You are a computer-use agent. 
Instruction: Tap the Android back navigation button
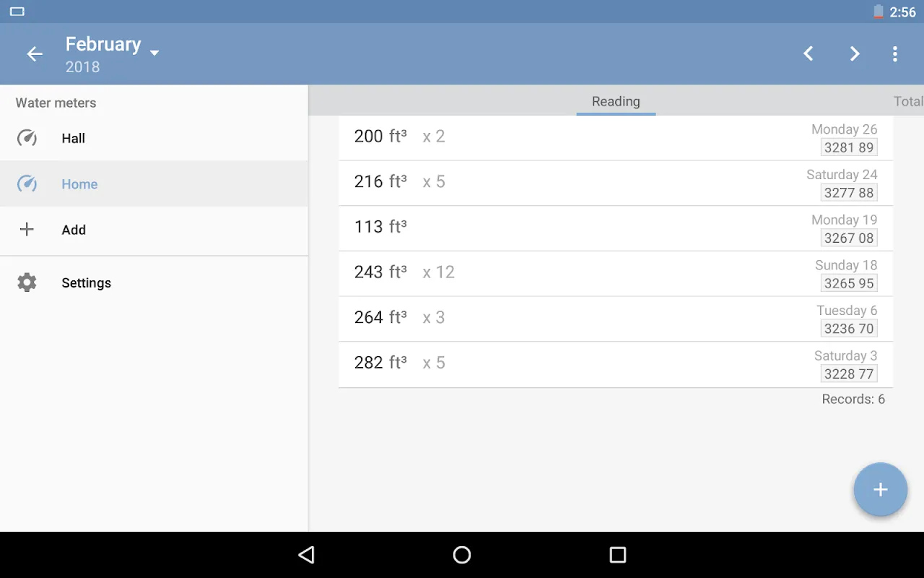click(307, 555)
